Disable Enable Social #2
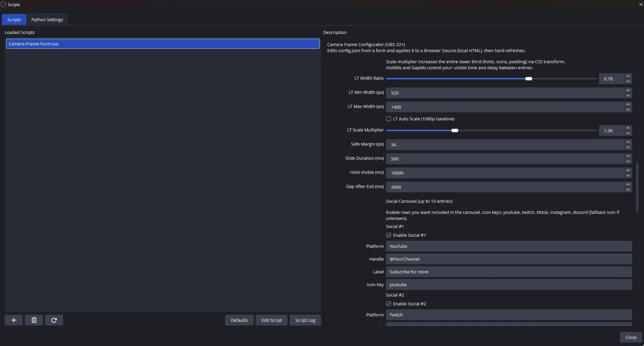 point(388,304)
